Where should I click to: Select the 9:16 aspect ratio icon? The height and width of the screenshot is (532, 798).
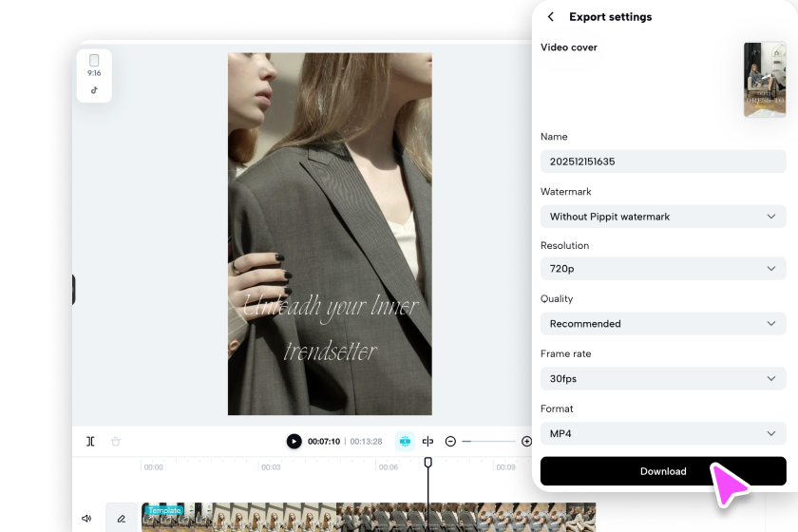[x=94, y=65]
